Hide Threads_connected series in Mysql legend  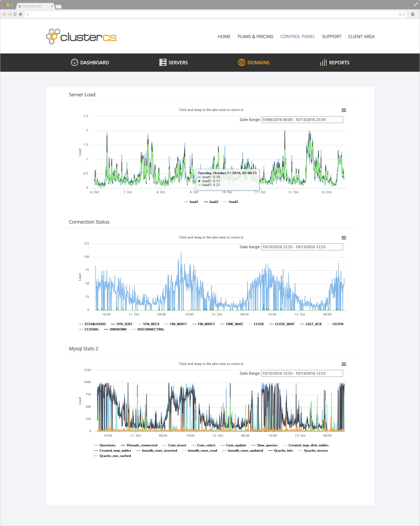click(139, 445)
